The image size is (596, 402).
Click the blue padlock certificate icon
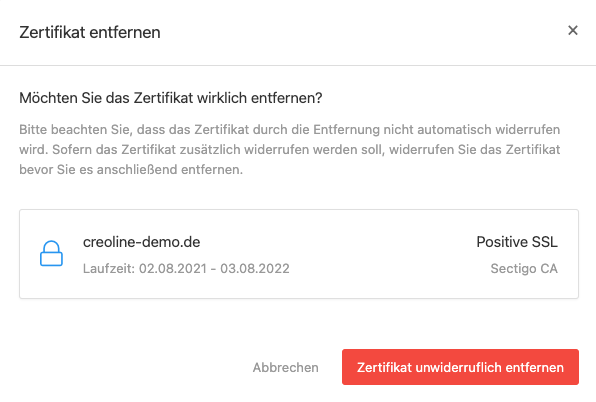pyautogui.click(x=51, y=253)
